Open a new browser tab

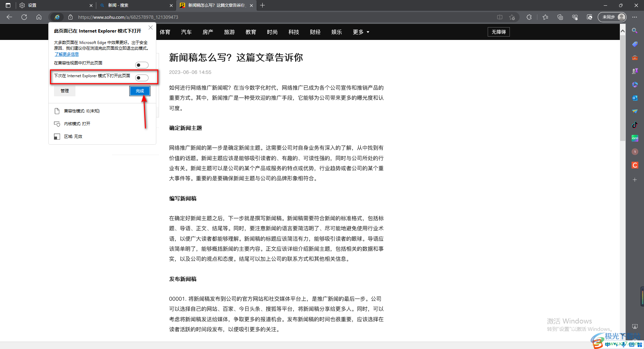(263, 5)
